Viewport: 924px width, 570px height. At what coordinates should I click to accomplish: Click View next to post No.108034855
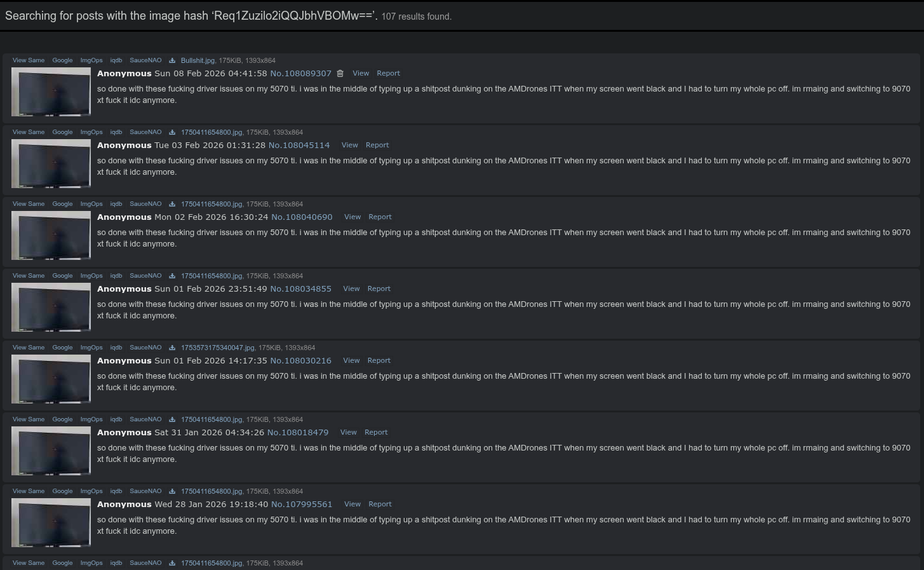click(x=351, y=289)
